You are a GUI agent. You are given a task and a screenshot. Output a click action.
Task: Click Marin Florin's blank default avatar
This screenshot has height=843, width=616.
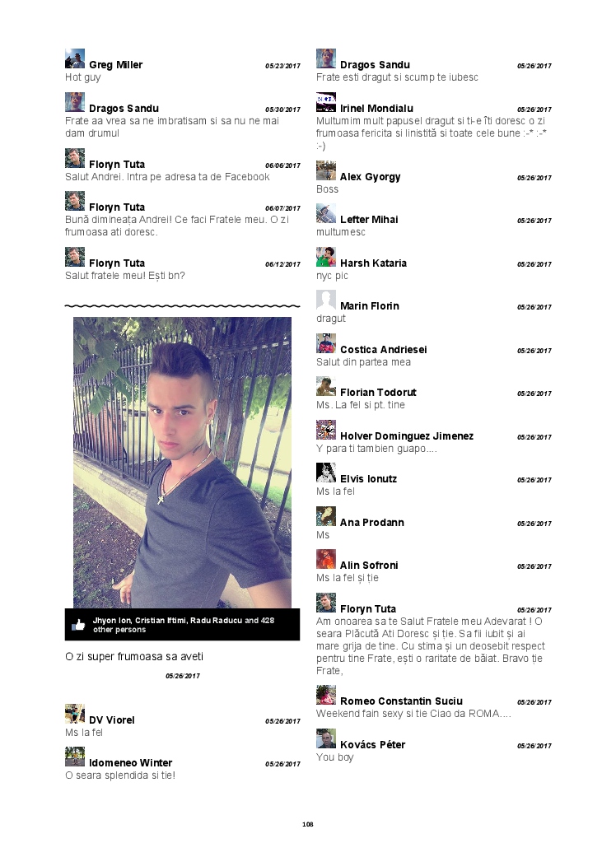pyautogui.click(x=326, y=300)
